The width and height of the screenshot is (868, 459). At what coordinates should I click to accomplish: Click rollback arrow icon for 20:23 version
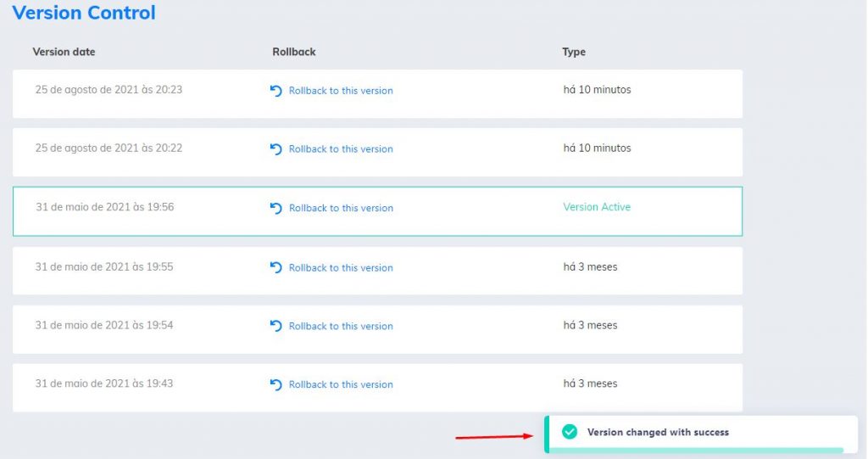[x=275, y=91]
